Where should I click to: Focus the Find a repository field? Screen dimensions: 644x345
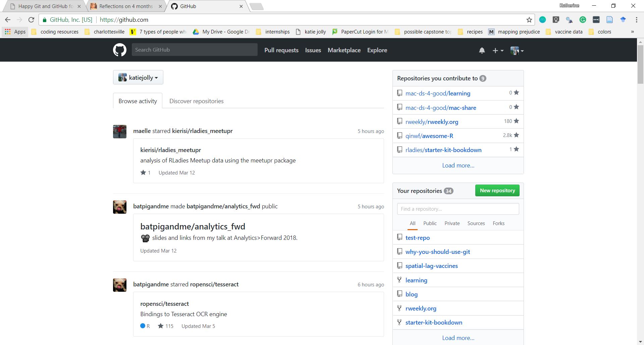click(x=458, y=209)
